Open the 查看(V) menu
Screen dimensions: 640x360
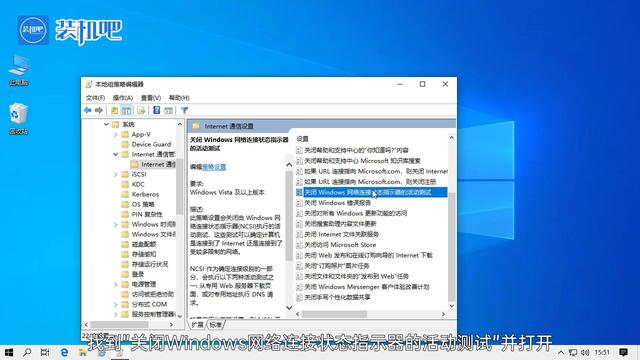coord(151,98)
